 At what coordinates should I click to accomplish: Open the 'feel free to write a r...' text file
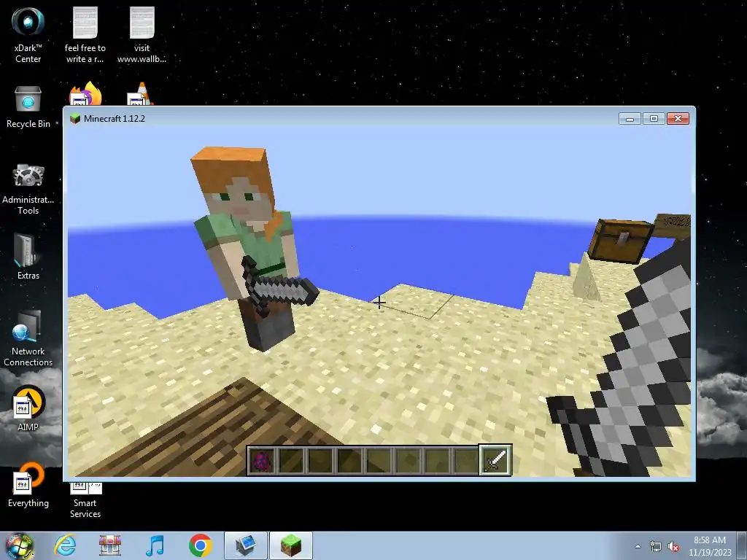85,34
